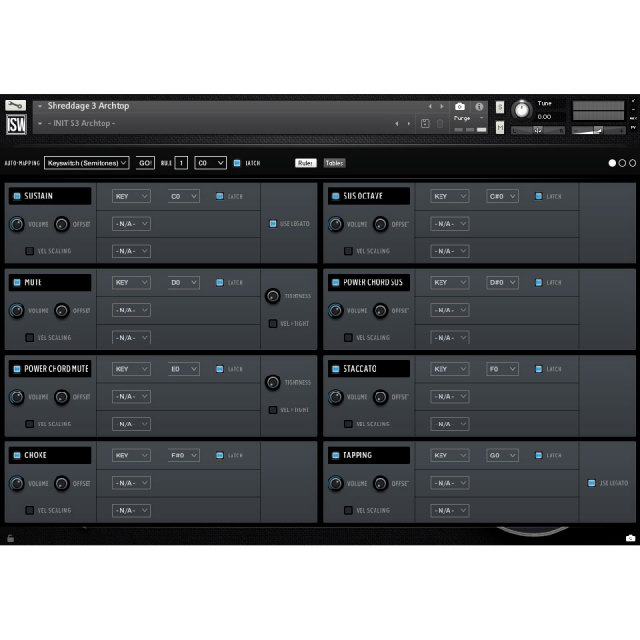Click the camera snapshot icon in header
640x640 pixels.
[x=459, y=106]
